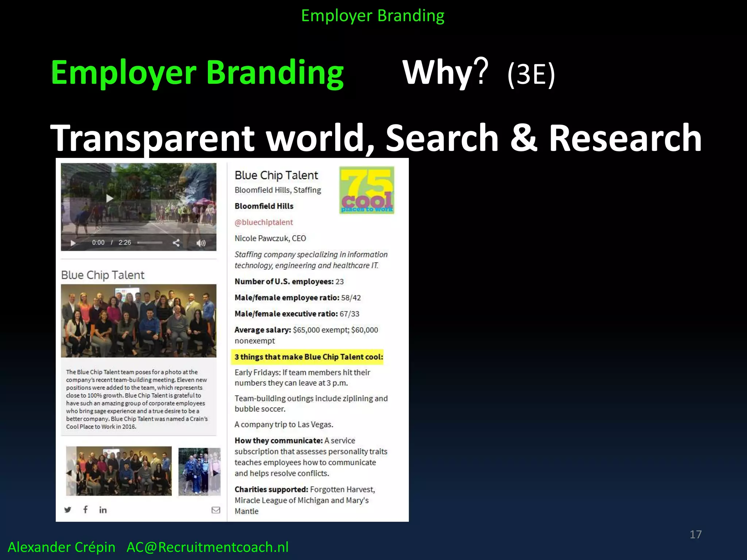Viewport: 747px width, 560px height.
Task: Click the video time display 0:00 / 2:26
Action: click(x=111, y=243)
